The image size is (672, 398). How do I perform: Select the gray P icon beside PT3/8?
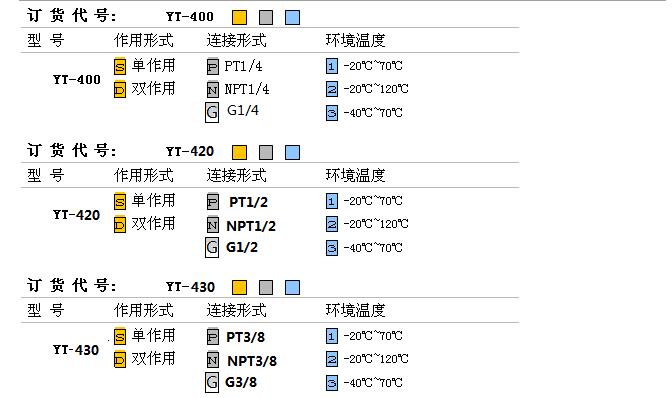tap(213, 336)
